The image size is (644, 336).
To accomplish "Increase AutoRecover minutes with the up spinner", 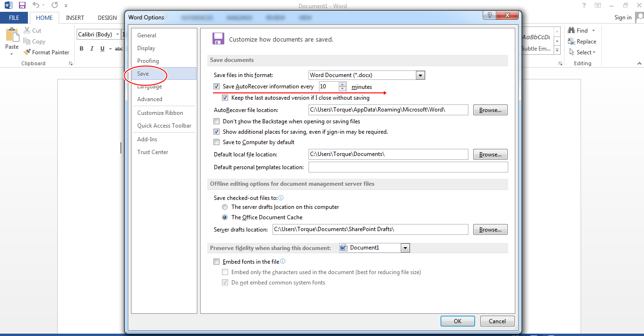I will pos(342,84).
